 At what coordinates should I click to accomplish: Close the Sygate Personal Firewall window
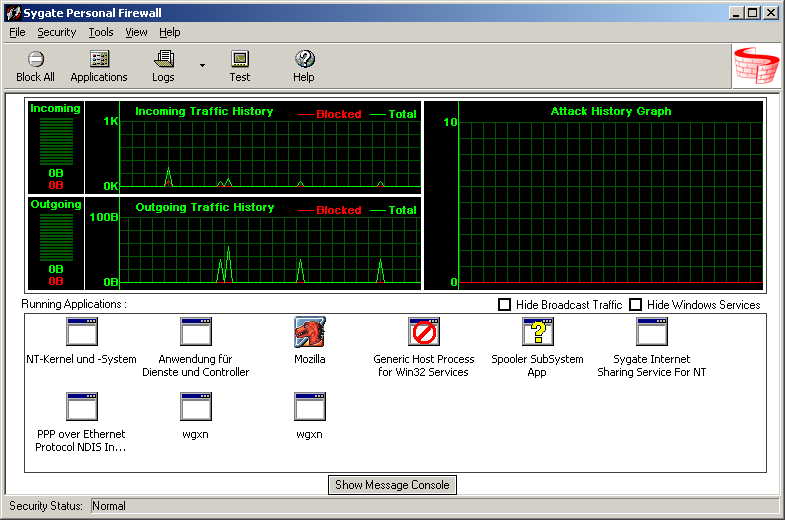click(771, 13)
